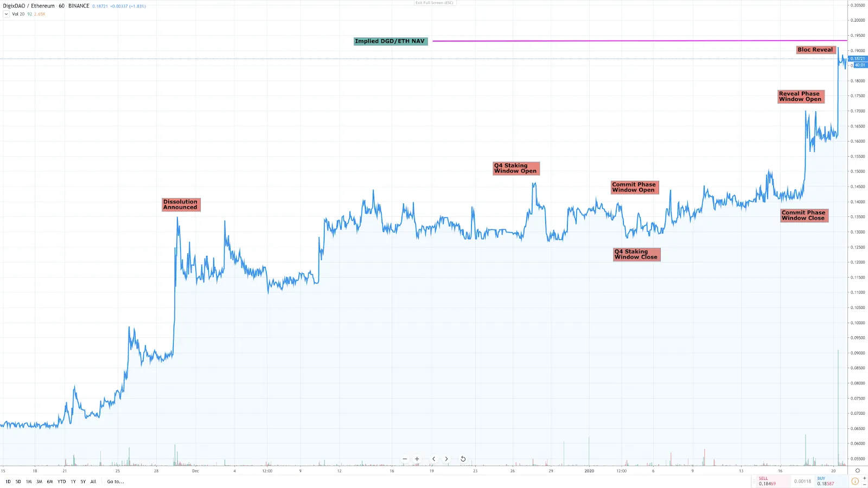Select the 1D time range

coord(8,481)
